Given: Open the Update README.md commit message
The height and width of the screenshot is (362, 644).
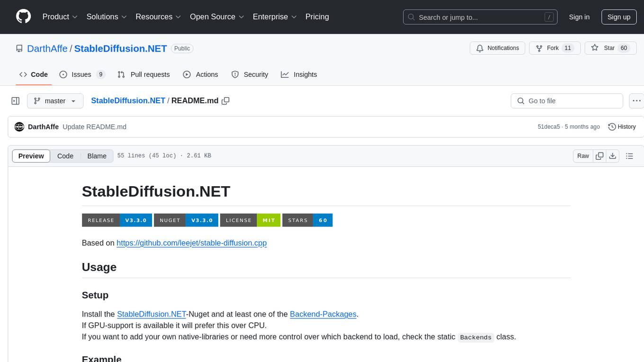Looking at the screenshot, I should point(95,127).
